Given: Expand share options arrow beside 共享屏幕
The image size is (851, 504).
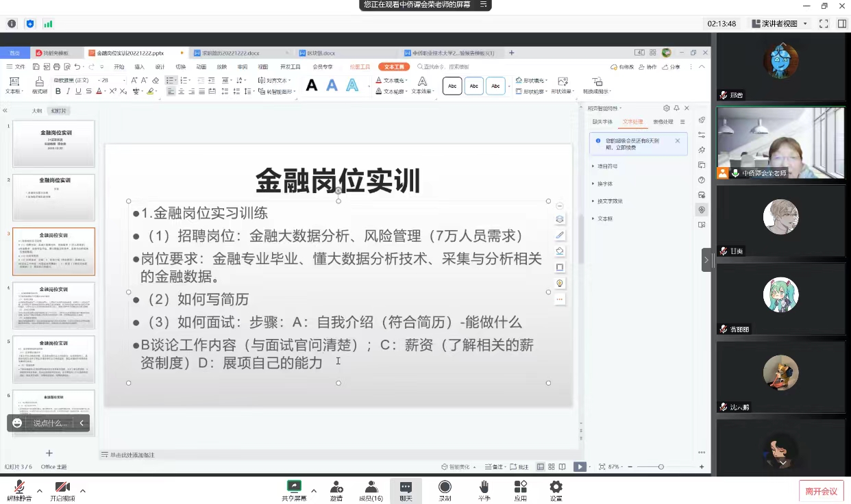Looking at the screenshot, I should tap(314, 490).
